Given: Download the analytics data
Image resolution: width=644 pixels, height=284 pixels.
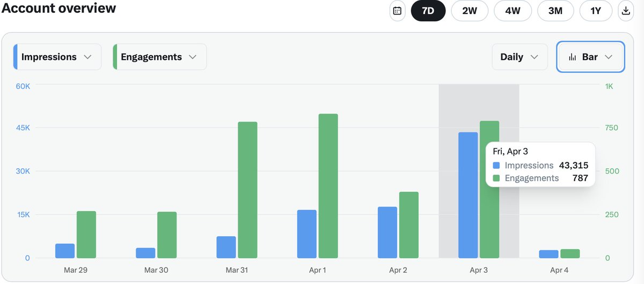Looking at the screenshot, I should [x=626, y=11].
